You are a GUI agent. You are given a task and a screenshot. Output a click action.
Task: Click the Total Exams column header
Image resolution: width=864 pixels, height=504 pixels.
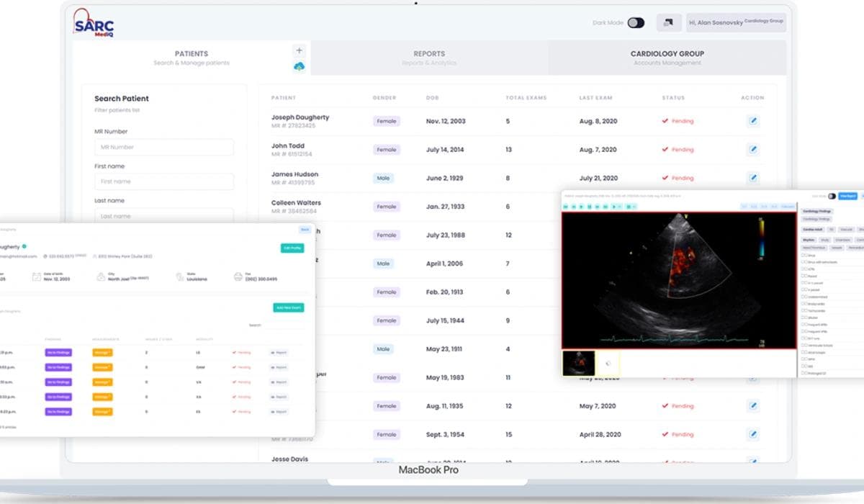(x=526, y=97)
